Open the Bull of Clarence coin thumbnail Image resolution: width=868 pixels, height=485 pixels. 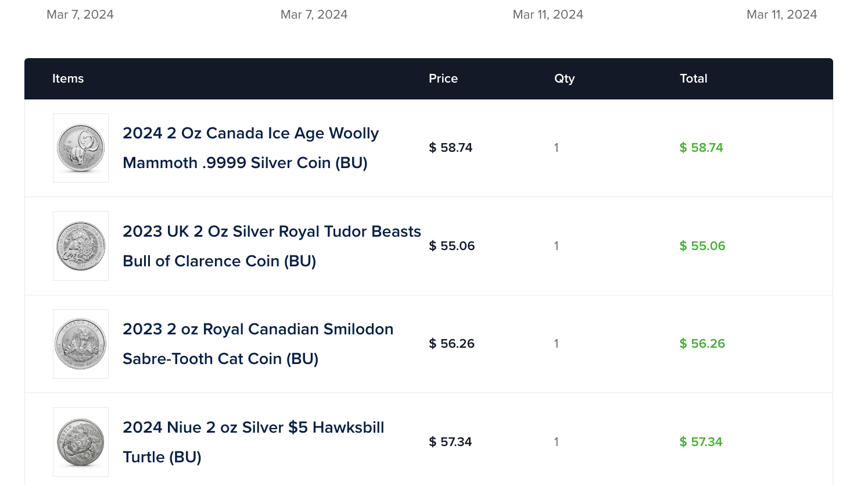click(81, 246)
